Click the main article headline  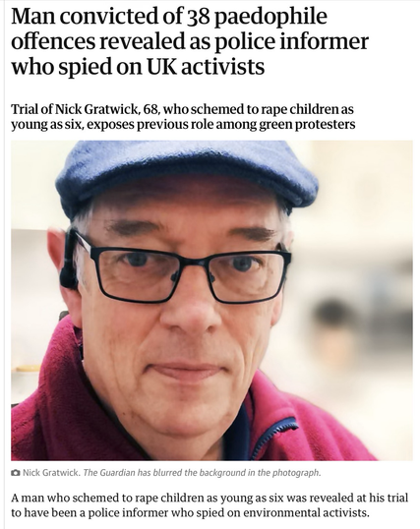point(190,41)
